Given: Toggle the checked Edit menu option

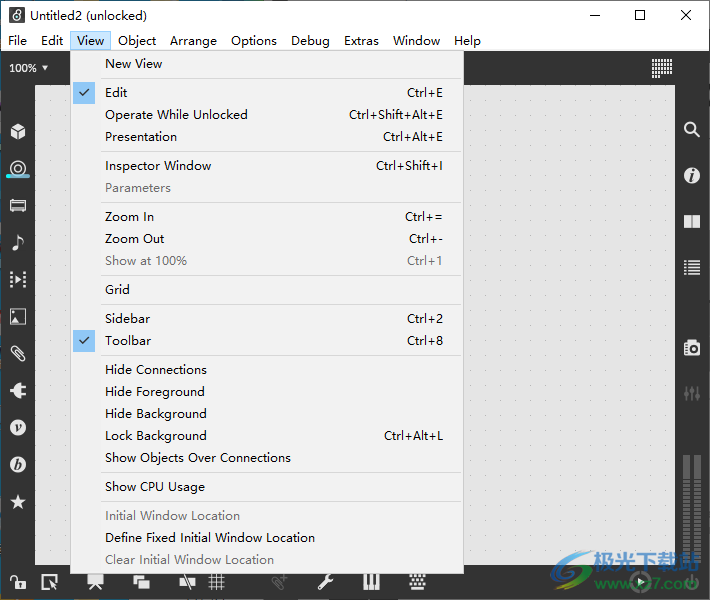Looking at the screenshot, I should tap(116, 93).
